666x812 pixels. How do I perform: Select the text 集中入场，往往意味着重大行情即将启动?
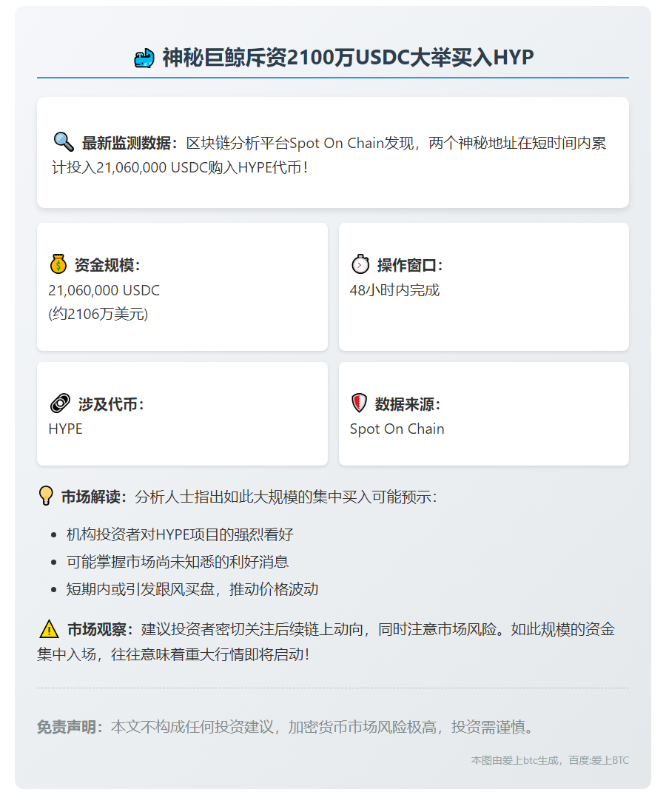coord(170,654)
